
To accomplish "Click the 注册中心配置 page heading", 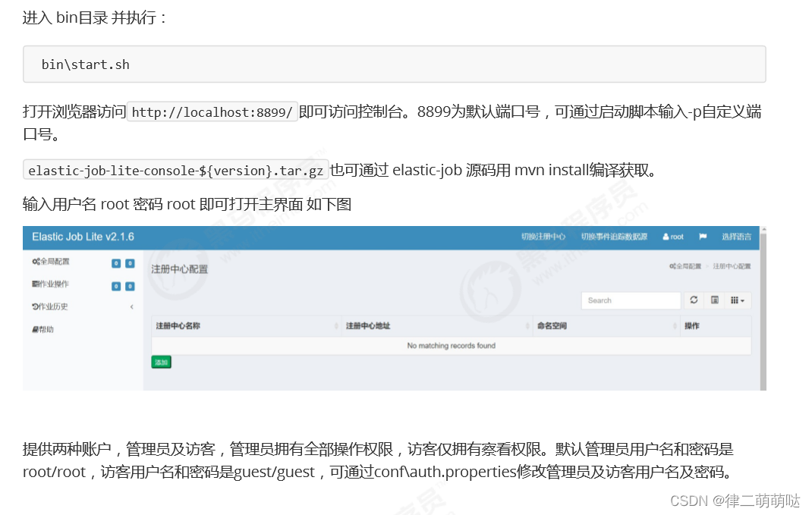I will 179,269.
